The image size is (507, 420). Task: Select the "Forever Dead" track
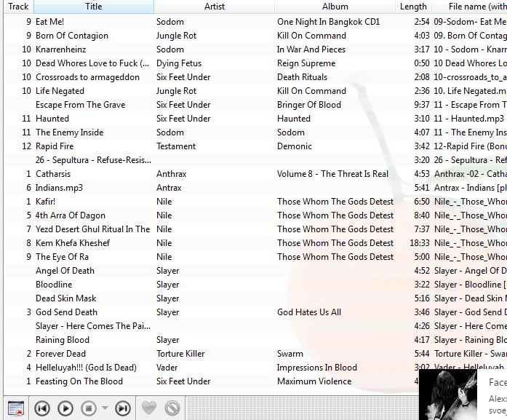[61, 354]
